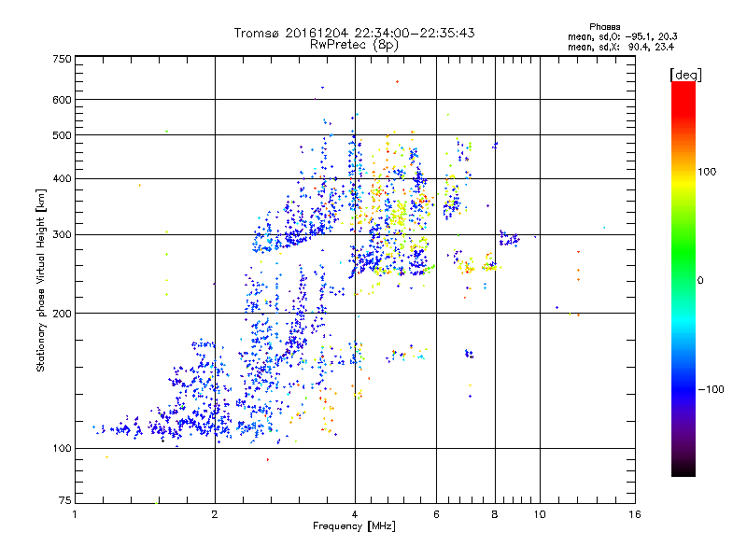Click the x-axis '4' tick label
The width and height of the screenshot is (747, 560).
click(355, 514)
